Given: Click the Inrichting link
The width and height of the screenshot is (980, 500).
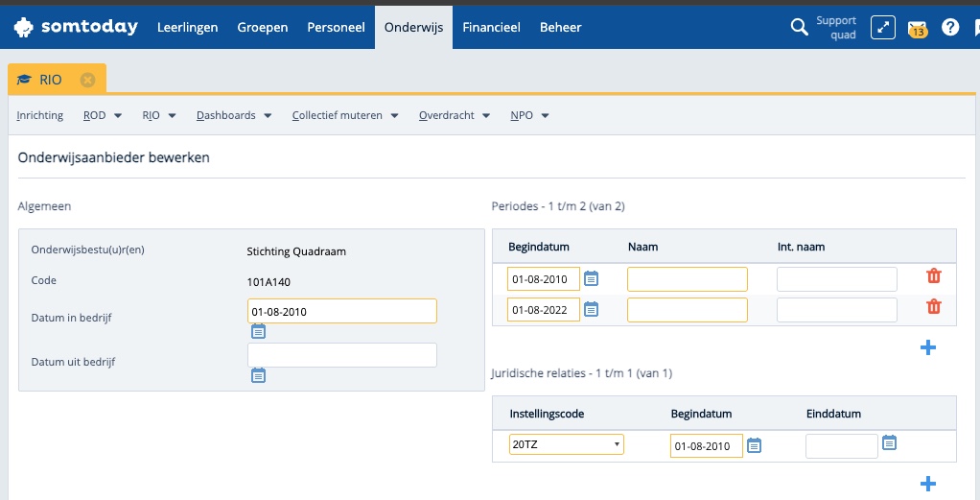Looking at the screenshot, I should pos(40,115).
